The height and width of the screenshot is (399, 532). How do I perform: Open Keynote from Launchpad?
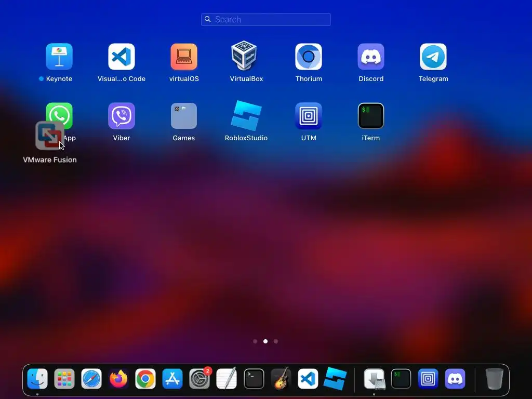[x=59, y=56]
